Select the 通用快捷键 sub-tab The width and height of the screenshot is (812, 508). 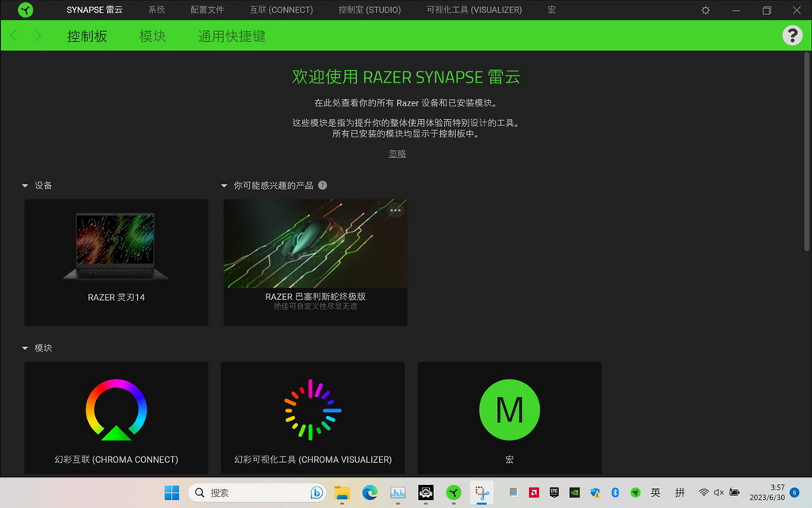(x=232, y=37)
